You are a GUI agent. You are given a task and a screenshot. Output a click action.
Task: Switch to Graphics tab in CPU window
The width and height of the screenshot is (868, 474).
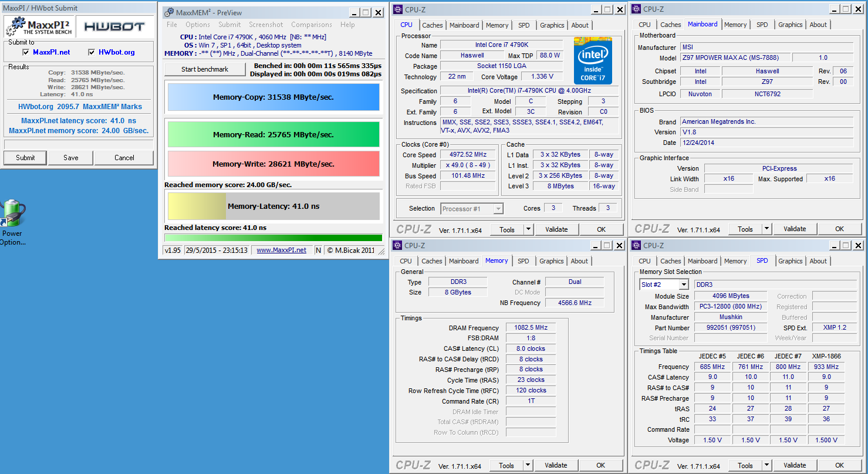pos(552,25)
